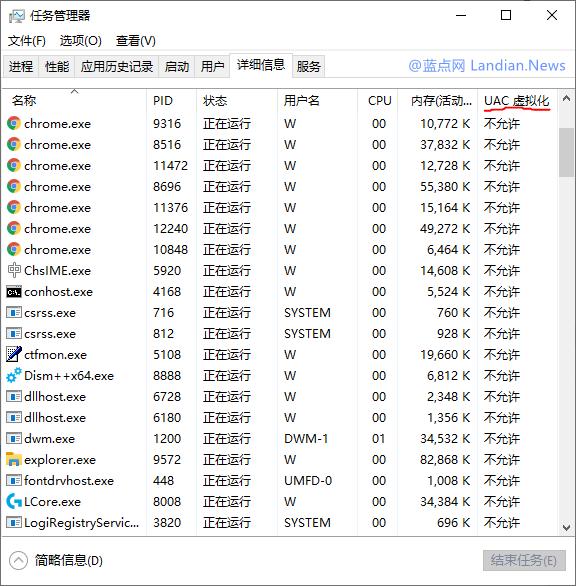Click the 结束任务(E) button

click(524, 560)
